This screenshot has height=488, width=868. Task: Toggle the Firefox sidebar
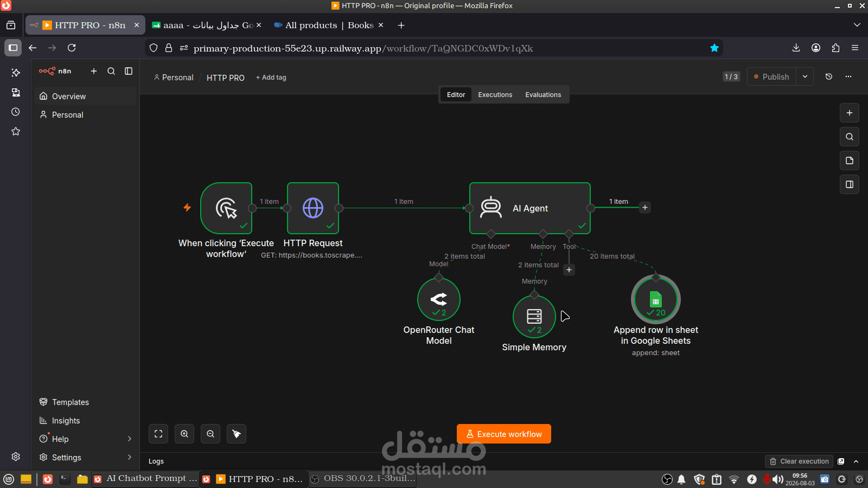click(x=13, y=48)
